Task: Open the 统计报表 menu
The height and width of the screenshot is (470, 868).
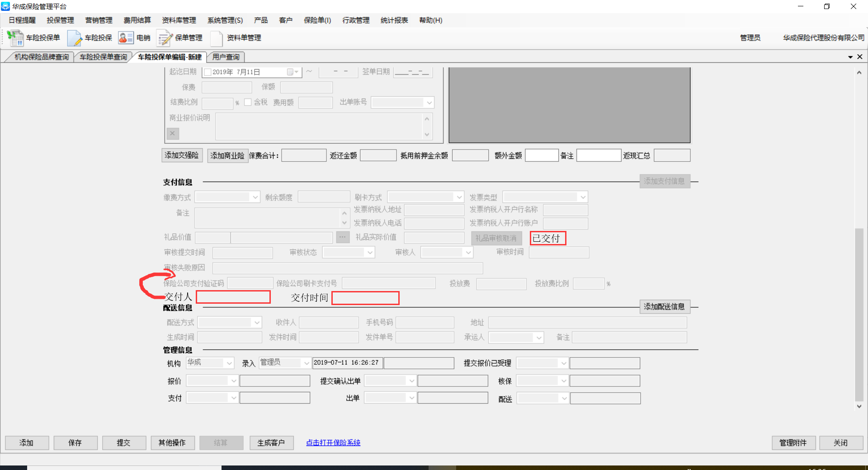Action: (394, 20)
